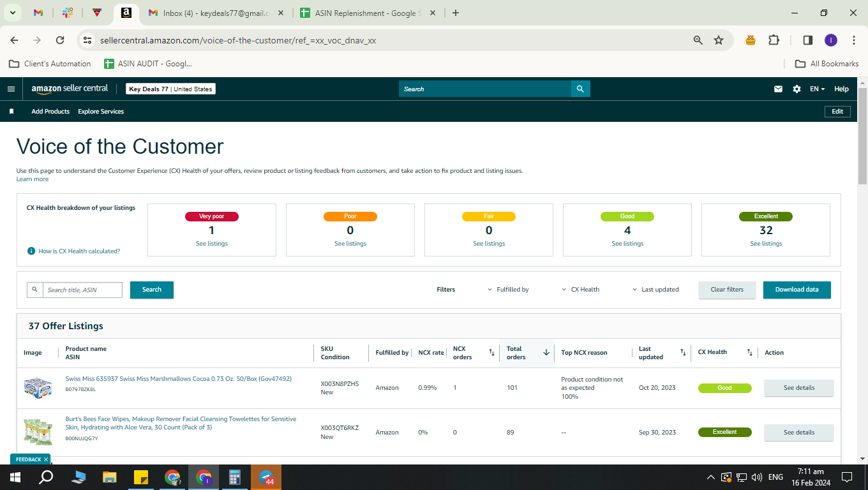
Task: Sort by Last updated column arrows
Action: pyautogui.click(x=683, y=353)
